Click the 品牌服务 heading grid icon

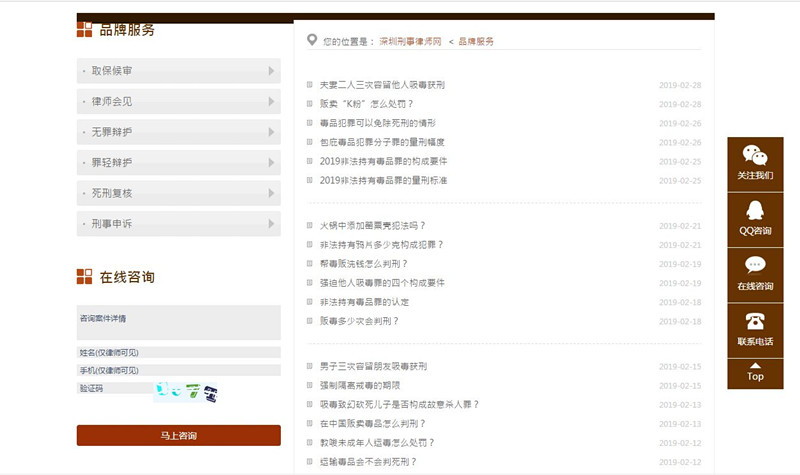(x=85, y=29)
